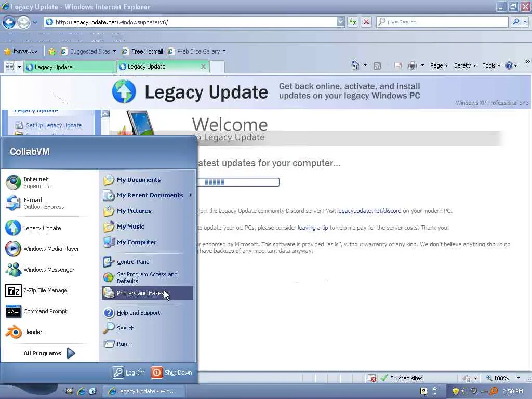Viewport: 532px width, 399px height.
Task: Click the Read Mail envelope icon
Action: click(x=398, y=65)
